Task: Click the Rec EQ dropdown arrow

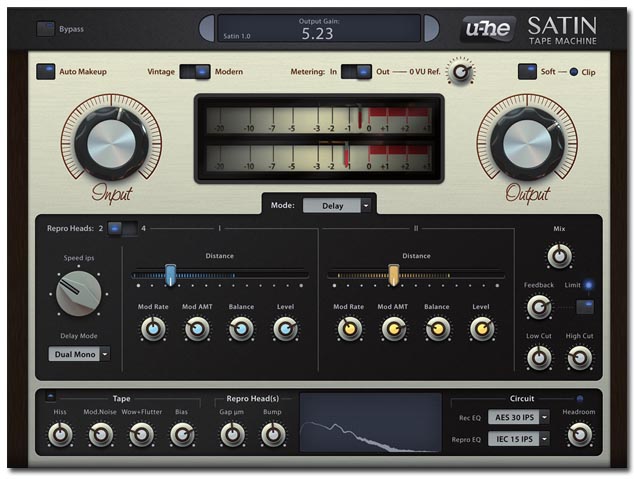Action: 545,417
